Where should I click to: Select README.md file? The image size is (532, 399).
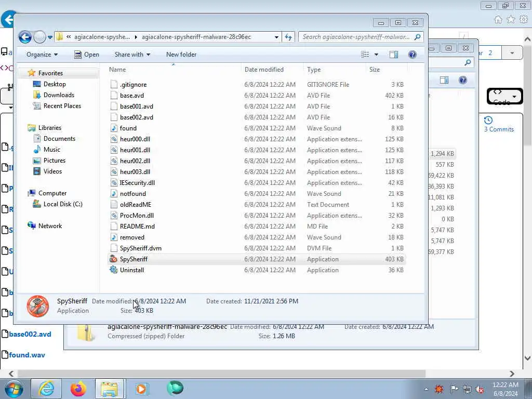tap(137, 227)
